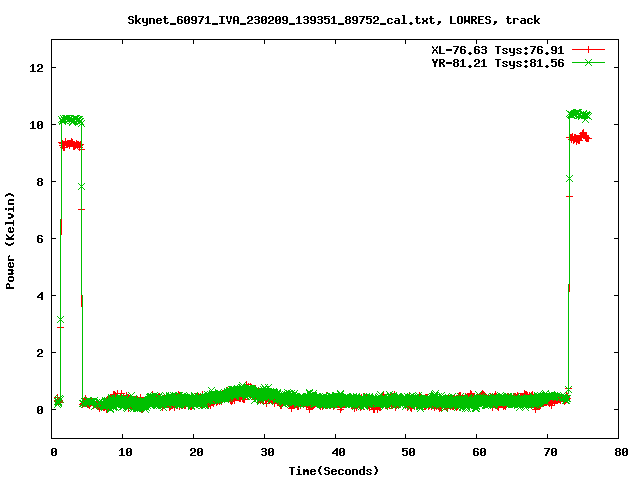Click the isolated marker near 3 Kelvin at start
This screenshot has width=640, height=480.
click(60, 320)
